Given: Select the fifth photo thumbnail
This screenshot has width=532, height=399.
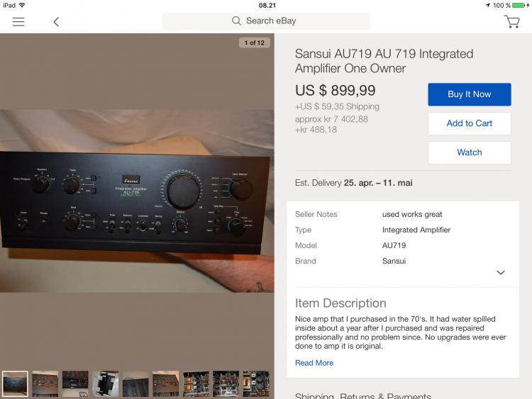Looking at the screenshot, I should pos(135,383).
